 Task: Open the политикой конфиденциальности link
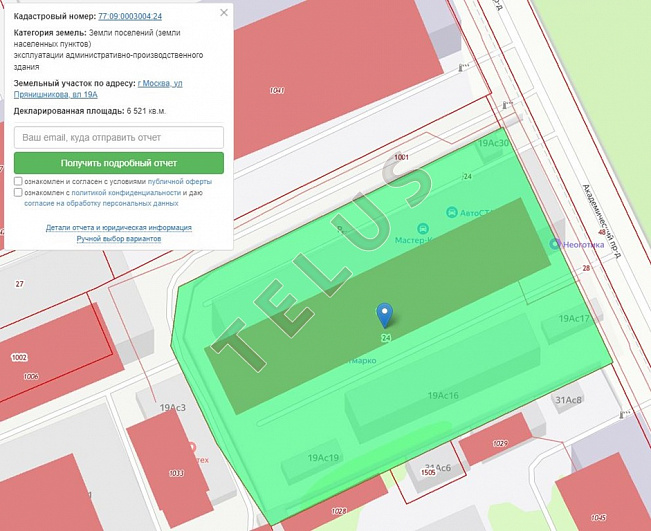click(x=126, y=193)
